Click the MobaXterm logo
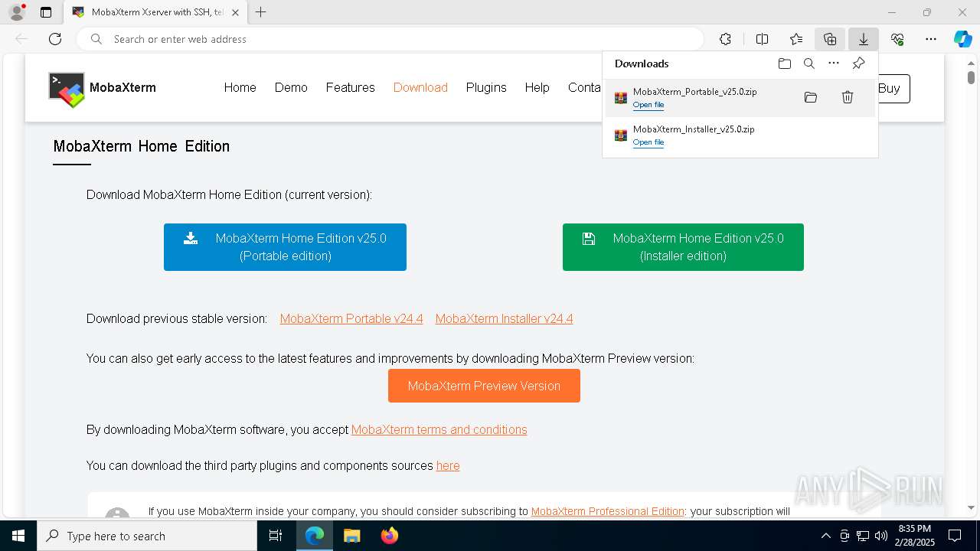This screenshot has height=551, width=980. click(x=103, y=89)
